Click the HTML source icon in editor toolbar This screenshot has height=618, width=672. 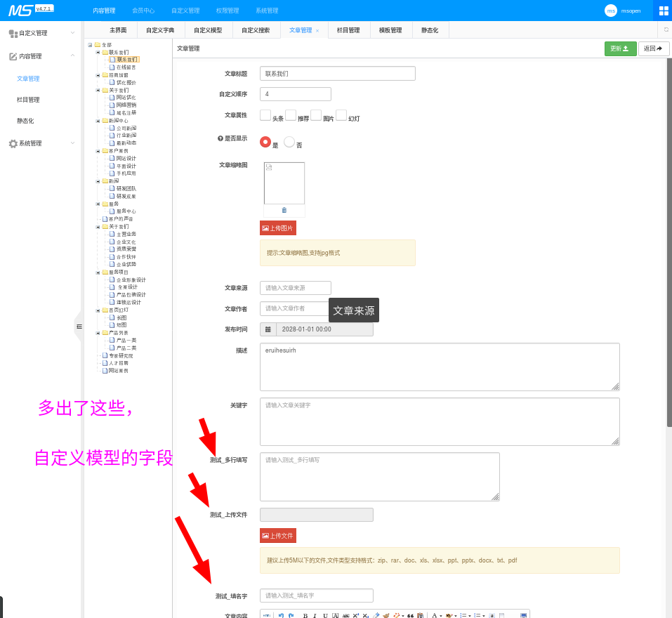coord(267,615)
